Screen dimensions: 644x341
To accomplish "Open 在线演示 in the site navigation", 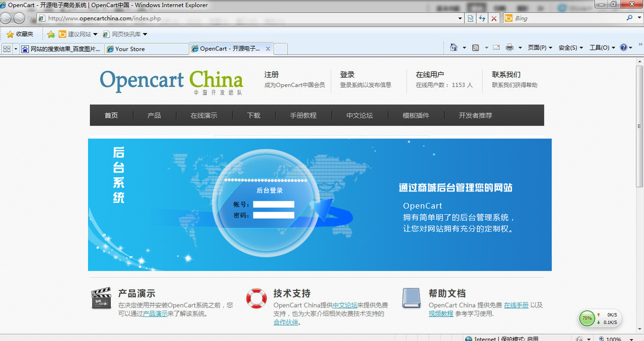I will (x=203, y=115).
